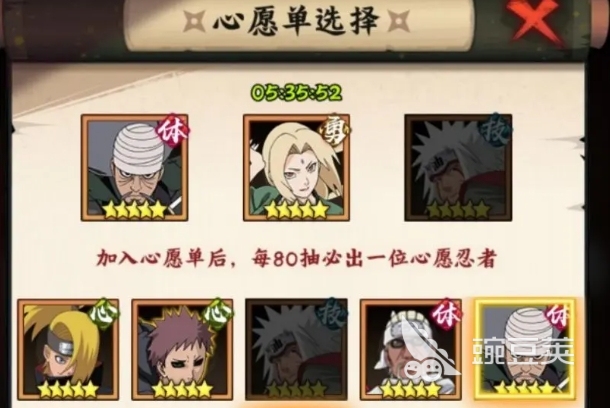The image size is (610, 408).
Task: Click the red 每80抽必出 wish rule text
Action: (x=296, y=258)
